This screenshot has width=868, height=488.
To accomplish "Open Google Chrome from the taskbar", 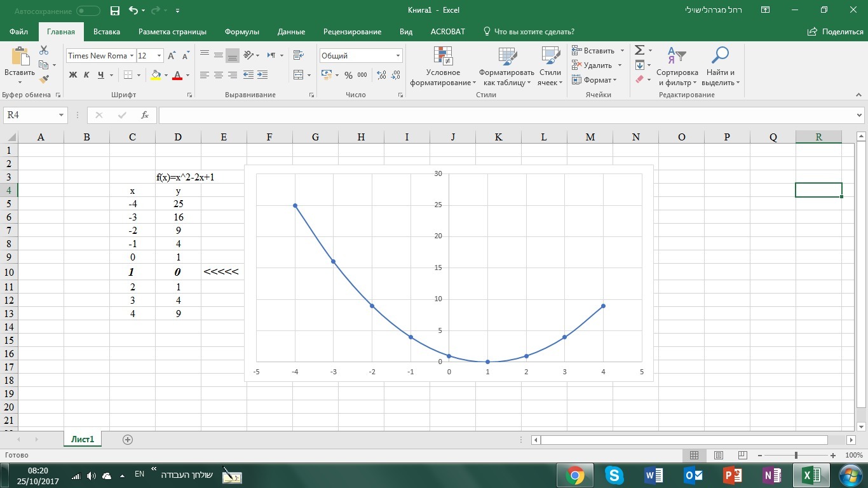I will coord(575,475).
